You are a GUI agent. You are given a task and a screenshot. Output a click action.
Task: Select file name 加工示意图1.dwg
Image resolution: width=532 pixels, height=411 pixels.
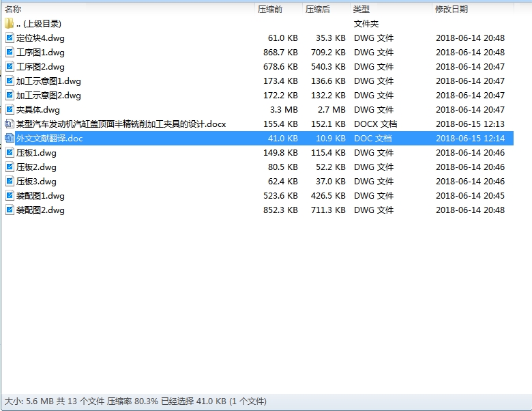coord(48,81)
